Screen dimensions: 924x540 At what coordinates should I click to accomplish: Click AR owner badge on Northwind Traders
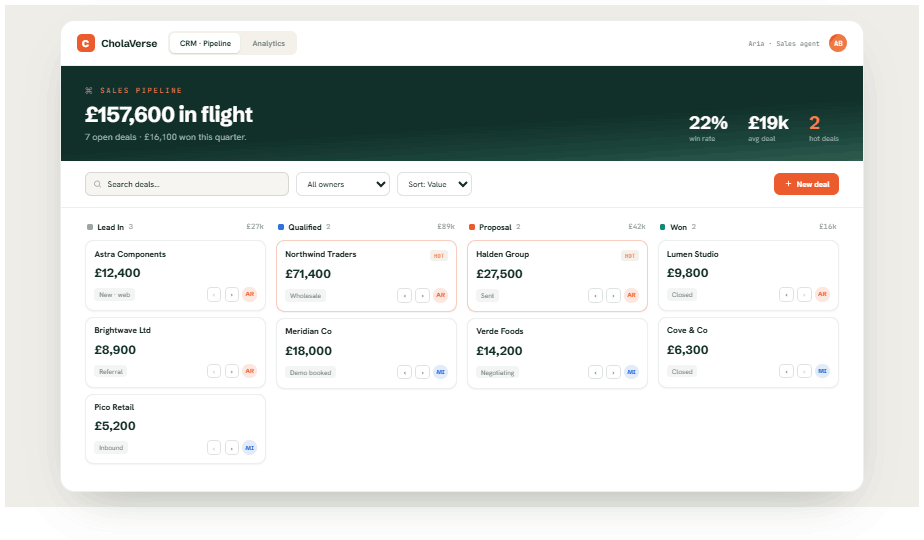pyautogui.click(x=440, y=295)
